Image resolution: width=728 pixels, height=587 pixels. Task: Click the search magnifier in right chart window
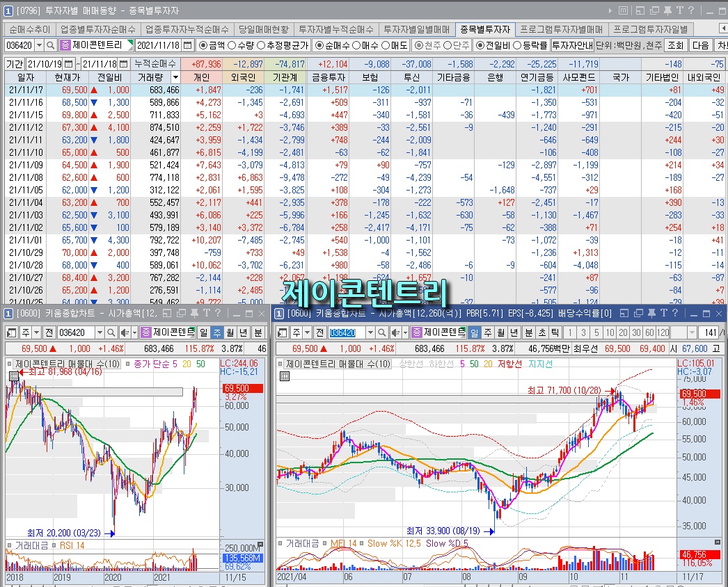[381, 332]
